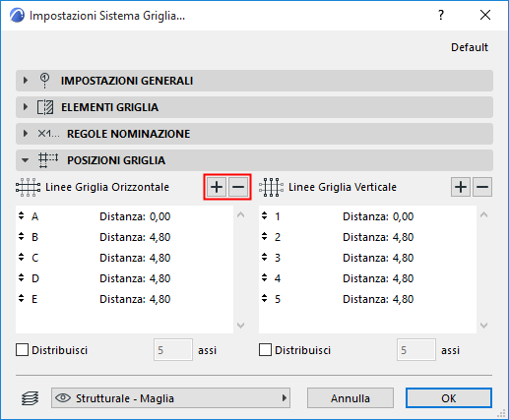
Task: Click Distanza 0,00 value of row A
Action: coord(160,216)
